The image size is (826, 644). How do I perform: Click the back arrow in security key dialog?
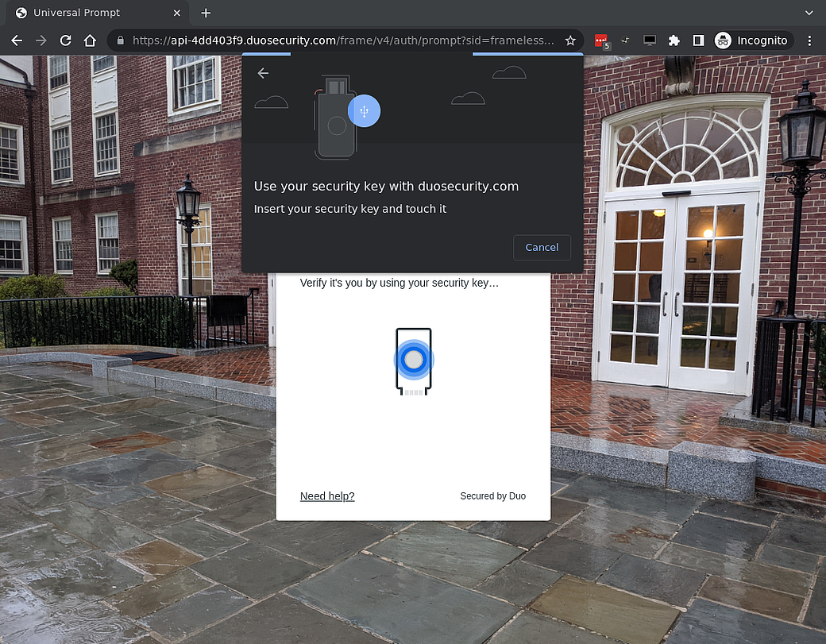pos(263,73)
